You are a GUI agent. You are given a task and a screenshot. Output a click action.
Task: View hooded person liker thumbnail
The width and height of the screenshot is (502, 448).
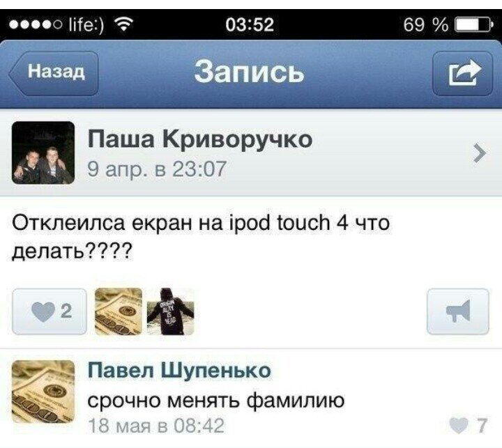(170, 311)
